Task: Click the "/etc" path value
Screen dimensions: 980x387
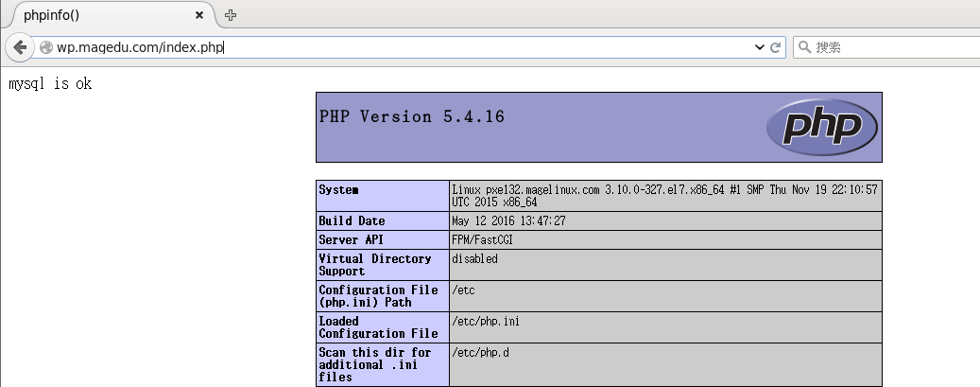Action: (463, 290)
